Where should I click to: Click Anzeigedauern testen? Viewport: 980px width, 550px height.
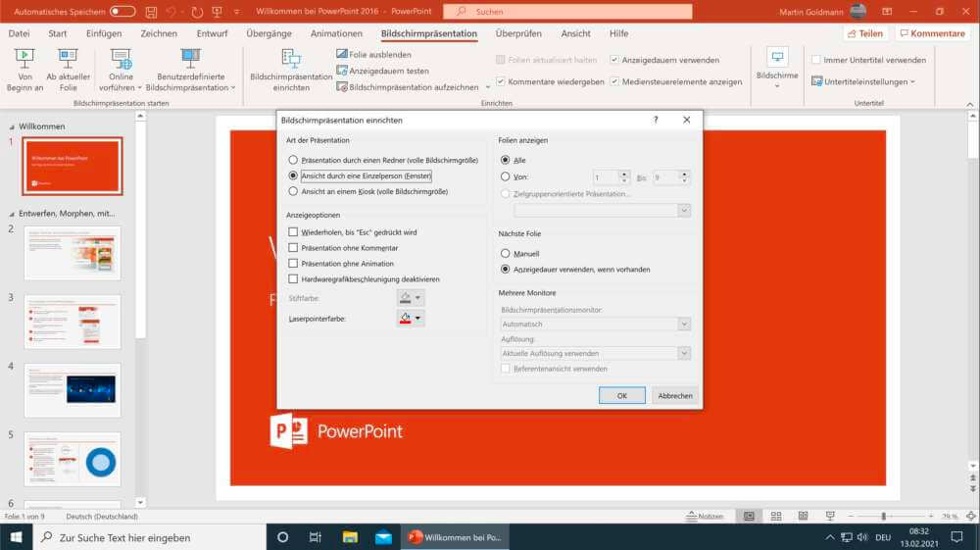(382, 71)
